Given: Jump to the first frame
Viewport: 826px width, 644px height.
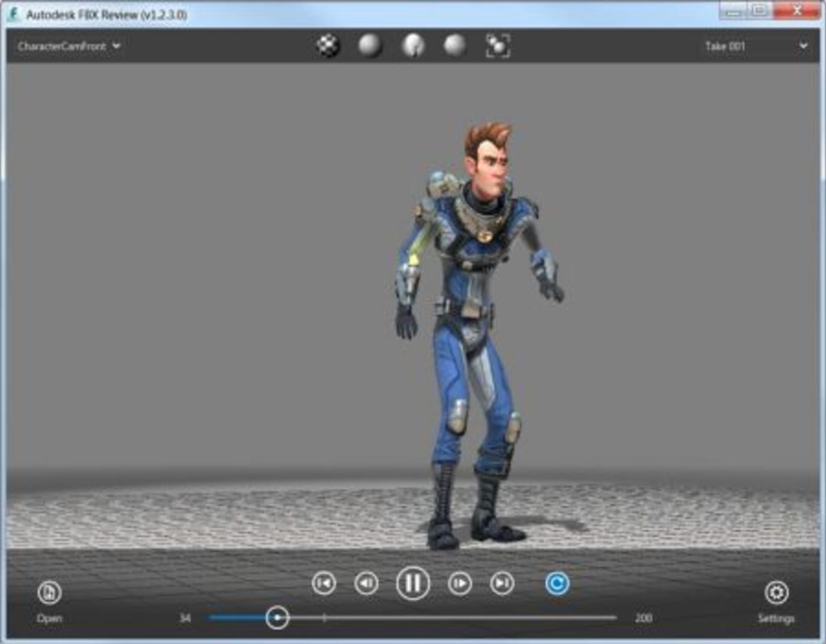Looking at the screenshot, I should point(324,583).
